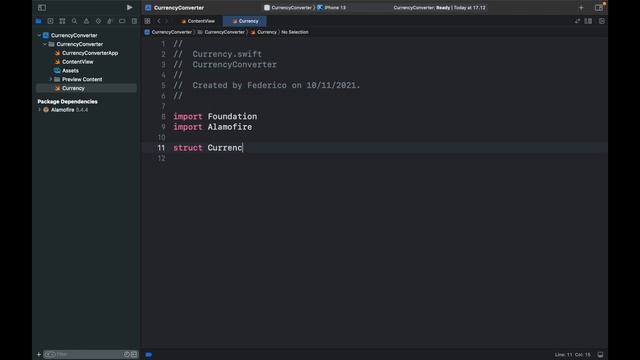Viewport: 640px width, 360px height.
Task: Open the No Selection jump bar item
Action: pyautogui.click(x=295, y=32)
